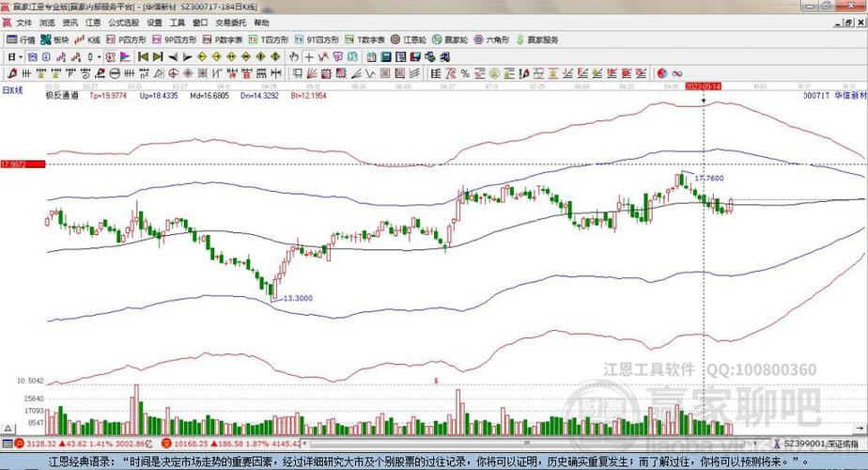Click the 17.7600 high price annotation
Screen dimensions: 868x470
pos(708,179)
